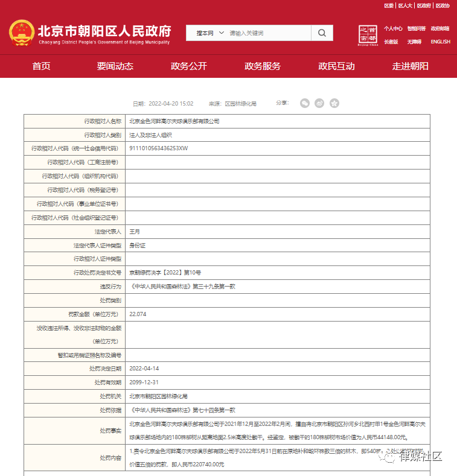Switch to ENGLISH version
The image size is (457, 476).
point(440,42)
